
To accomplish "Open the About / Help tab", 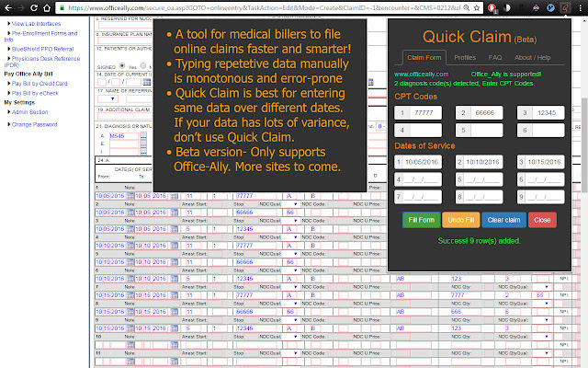I will pos(533,57).
